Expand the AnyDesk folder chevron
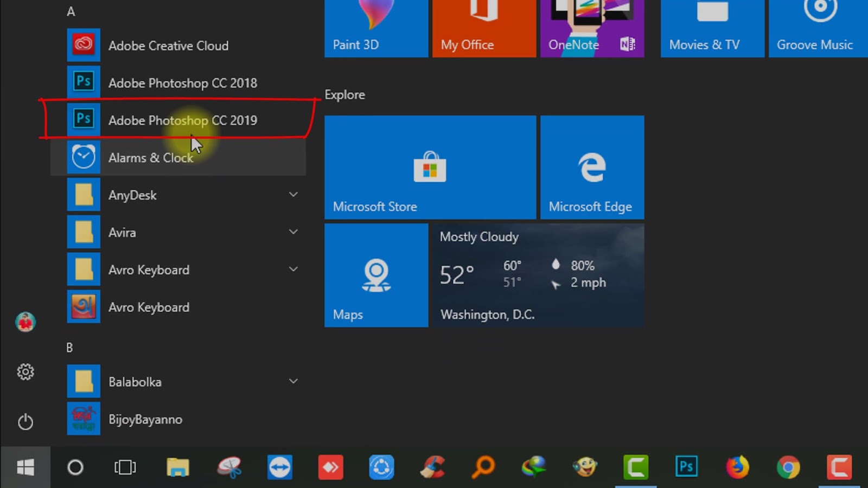868x488 pixels. [293, 195]
